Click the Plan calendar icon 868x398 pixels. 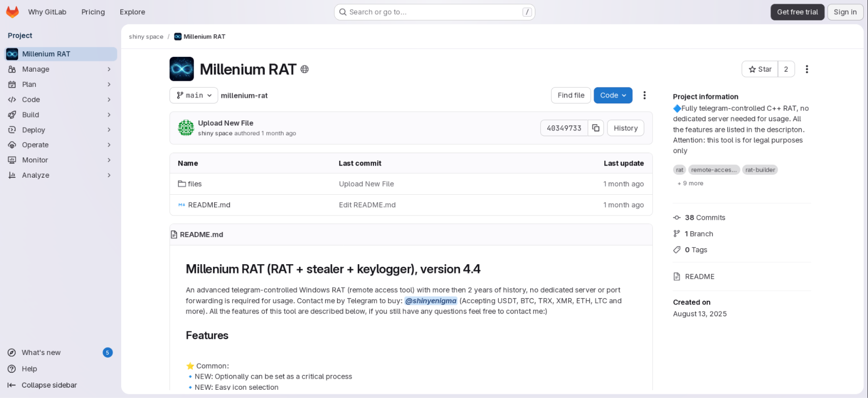[x=12, y=84]
